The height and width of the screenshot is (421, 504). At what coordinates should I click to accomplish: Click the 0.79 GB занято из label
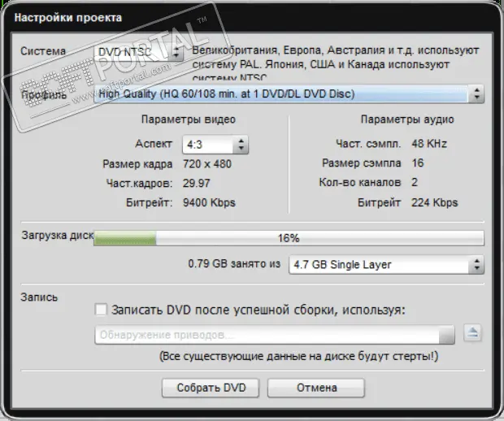232,265
